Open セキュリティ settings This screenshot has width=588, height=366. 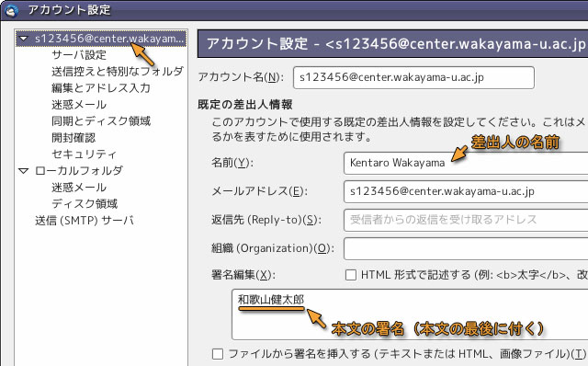[x=85, y=154]
